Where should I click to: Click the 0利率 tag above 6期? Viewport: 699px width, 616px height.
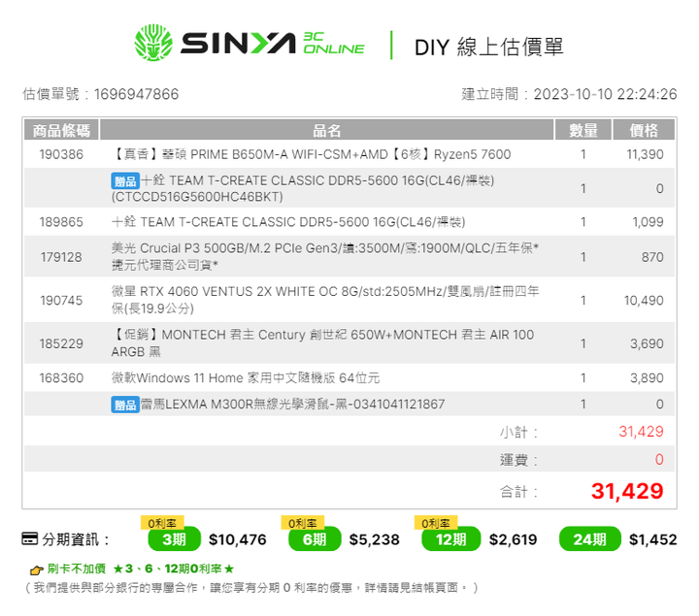pyautogui.click(x=302, y=523)
